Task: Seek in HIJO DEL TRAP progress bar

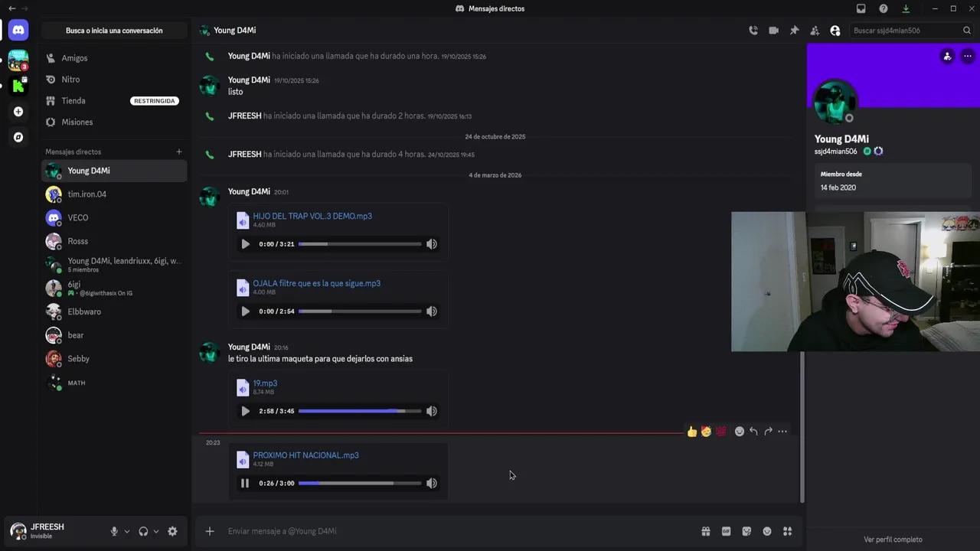Action: coord(360,244)
